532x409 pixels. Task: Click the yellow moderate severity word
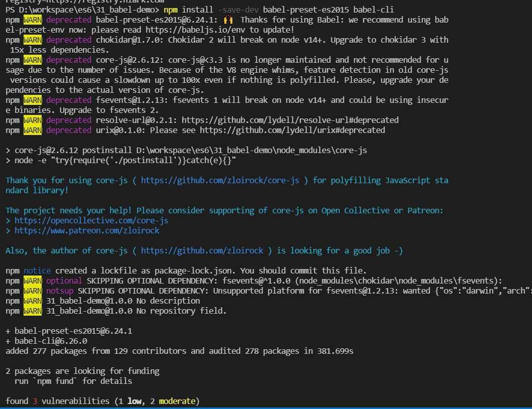177,400
